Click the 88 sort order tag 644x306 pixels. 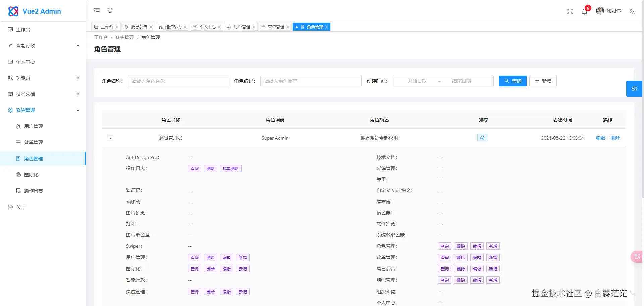pyautogui.click(x=482, y=138)
